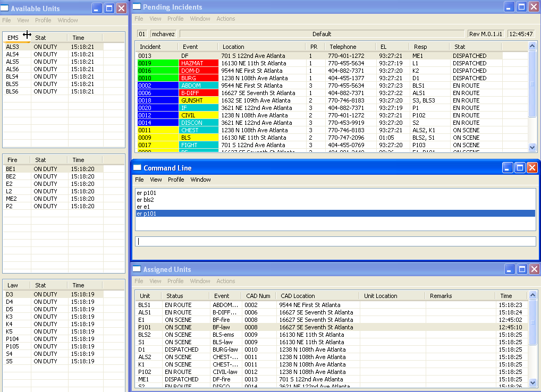Click the Assigned Units title bar icon
Image resolution: width=541 pixels, height=392 pixels.
(137, 269)
